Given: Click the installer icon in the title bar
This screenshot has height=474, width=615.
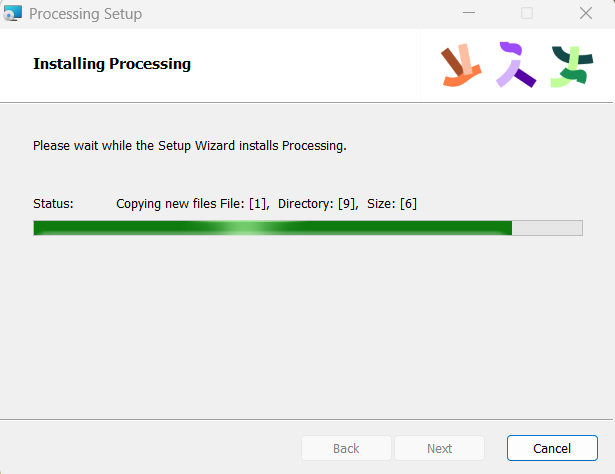Looking at the screenshot, I should click(x=12, y=13).
